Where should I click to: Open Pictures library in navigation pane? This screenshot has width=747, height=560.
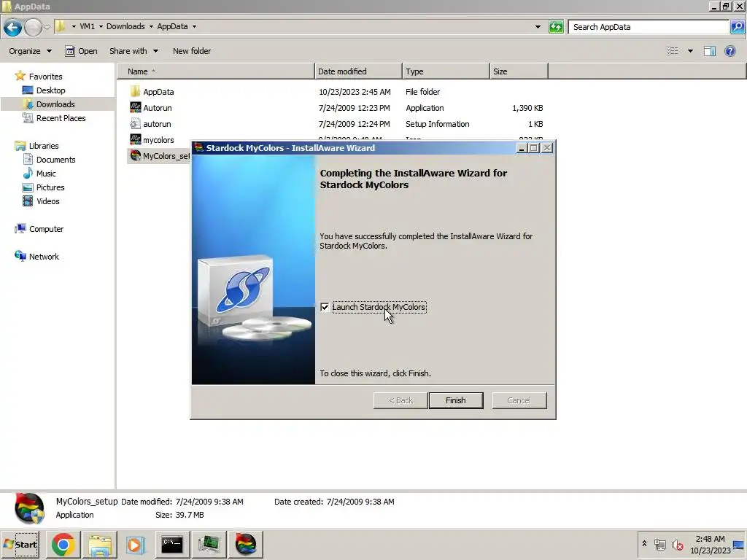50,187
